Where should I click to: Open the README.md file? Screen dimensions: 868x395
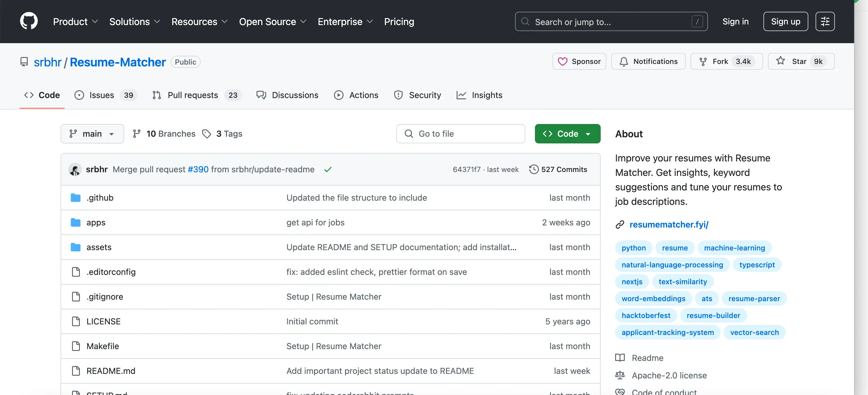coord(111,371)
